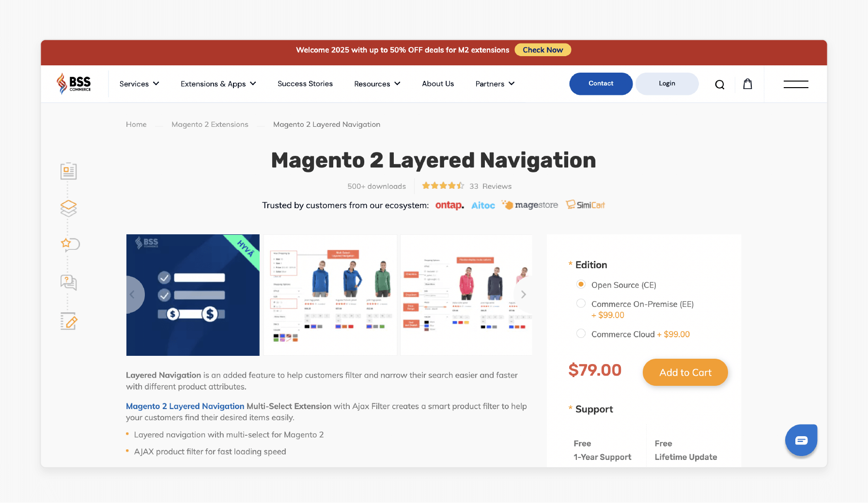868x503 pixels.
Task: Expand the Resources dropdown menu
Action: pyautogui.click(x=377, y=84)
